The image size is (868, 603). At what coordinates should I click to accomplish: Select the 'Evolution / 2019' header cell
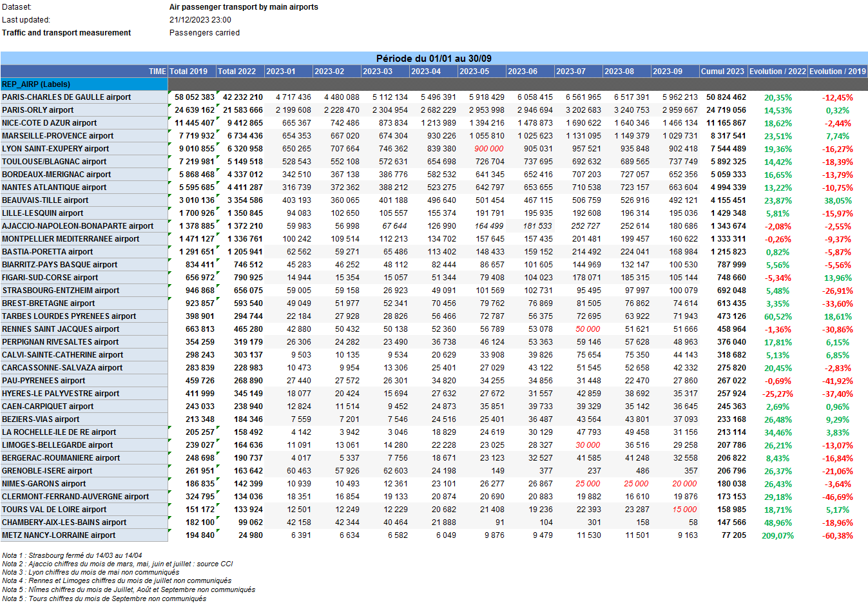838,72
